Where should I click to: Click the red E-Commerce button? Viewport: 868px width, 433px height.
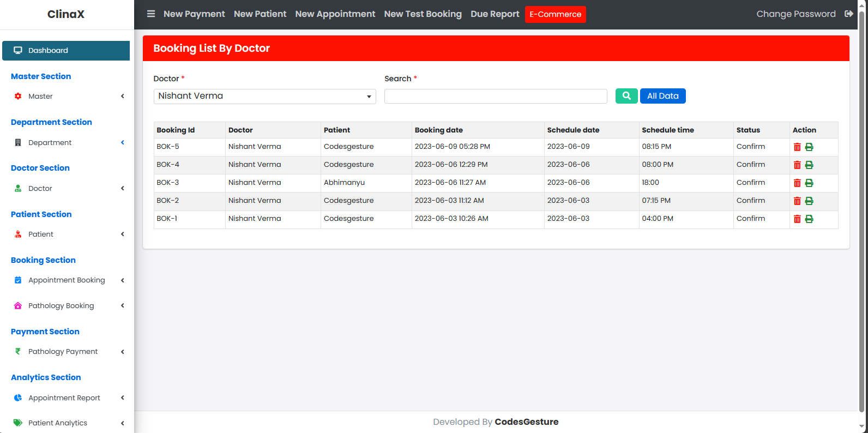(556, 14)
